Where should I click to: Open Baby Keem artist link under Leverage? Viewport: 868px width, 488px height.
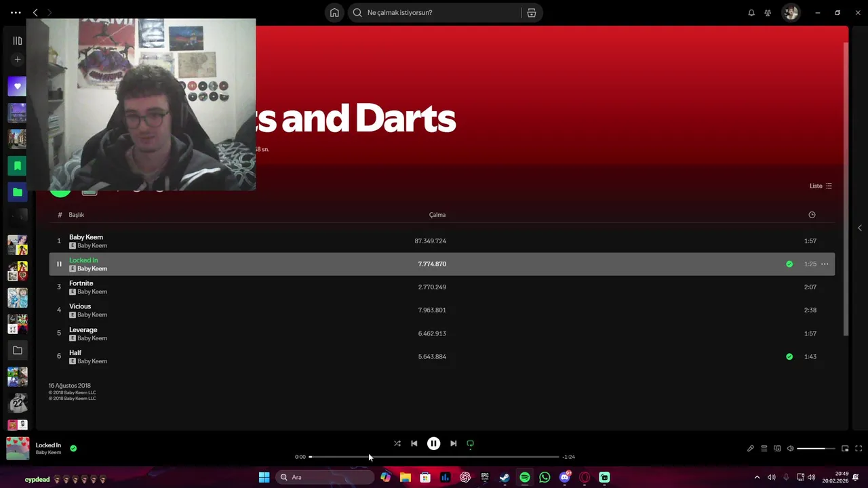click(x=92, y=338)
